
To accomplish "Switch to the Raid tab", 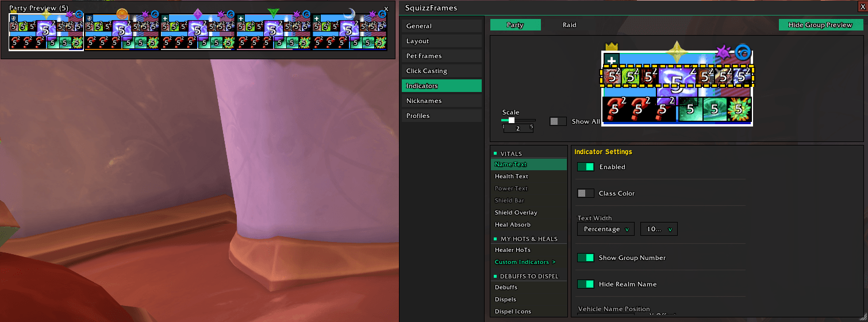I will click(x=569, y=25).
